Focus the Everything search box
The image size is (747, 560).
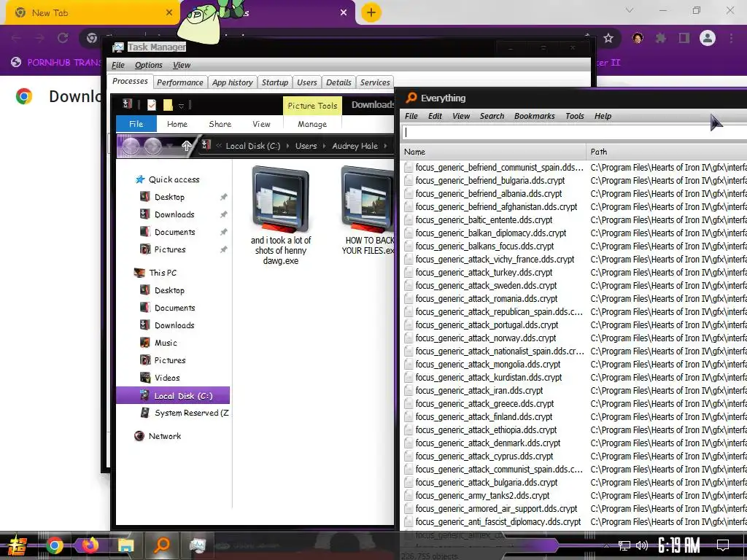574,133
